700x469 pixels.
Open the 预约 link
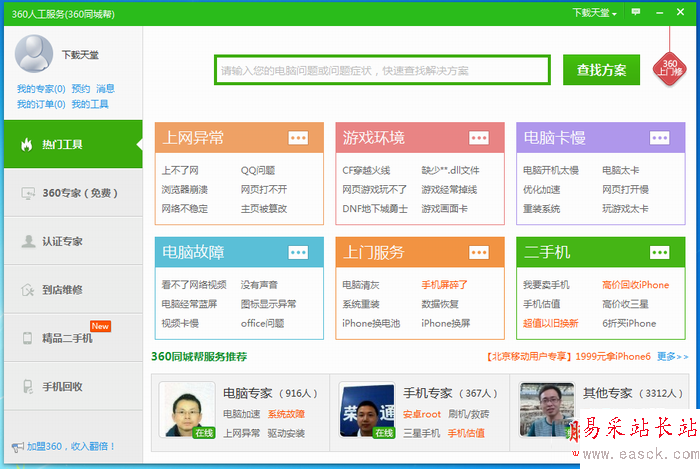tap(81, 89)
